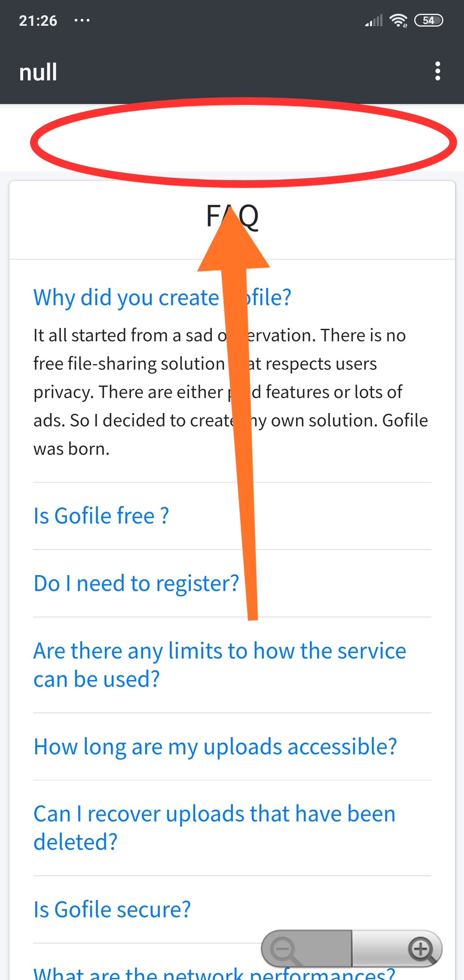The image size is (464, 980).
Task: Expand 'How long are my uploads accessible?'
Action: click(215, 747)
